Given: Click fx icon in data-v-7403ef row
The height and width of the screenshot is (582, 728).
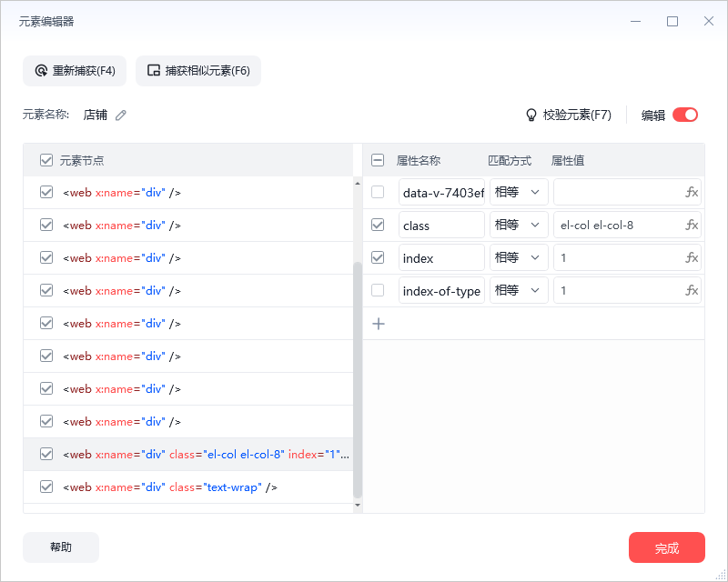Looking at the screenshot, I should (x=692, y=193).
